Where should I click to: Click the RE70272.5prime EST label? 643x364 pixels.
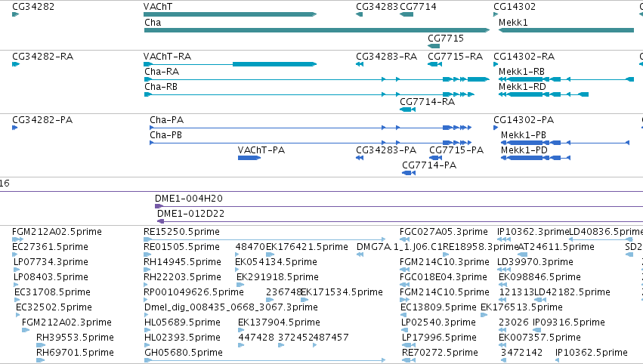[x=440, y=353]
